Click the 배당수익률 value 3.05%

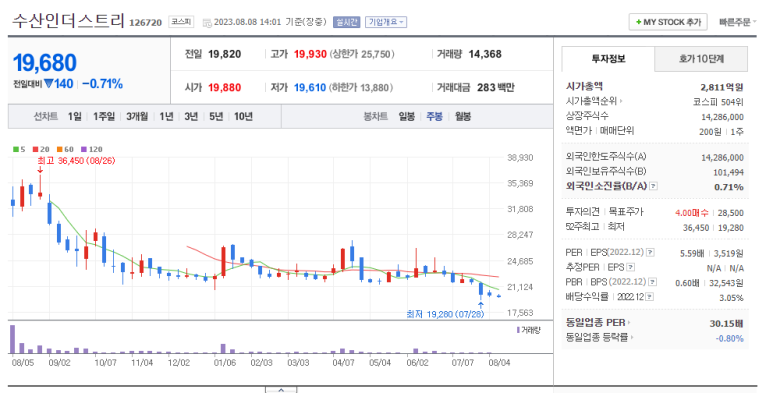pyautogui.click(x=731, y=297)
